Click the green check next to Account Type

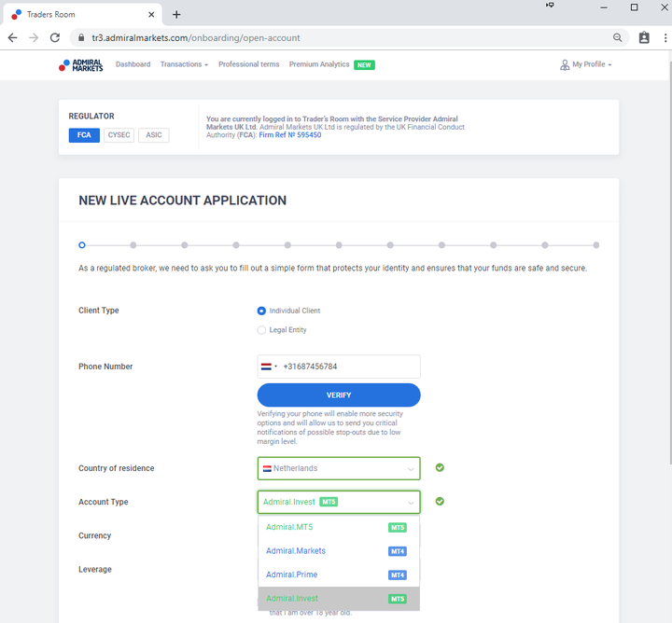[x=440, y=501]
